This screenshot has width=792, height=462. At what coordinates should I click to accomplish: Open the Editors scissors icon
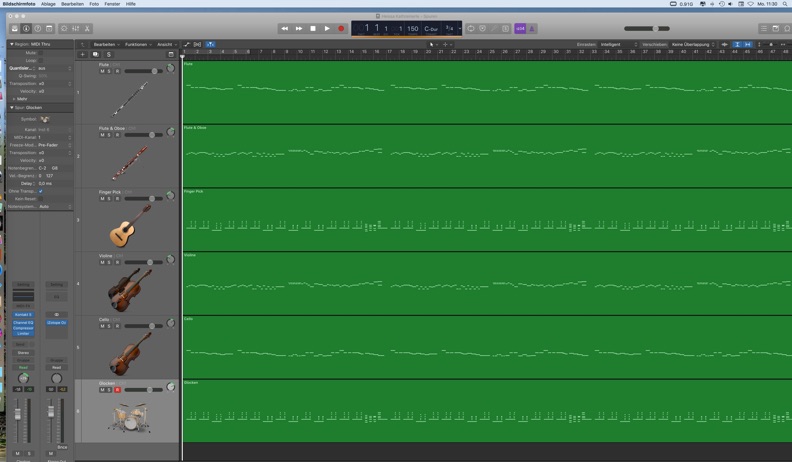(87, 29)
